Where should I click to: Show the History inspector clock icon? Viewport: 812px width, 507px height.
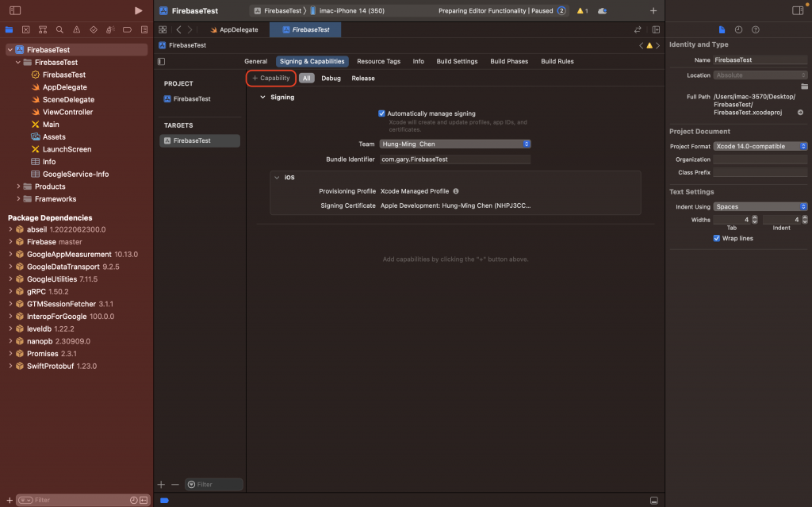coord(738,29)
